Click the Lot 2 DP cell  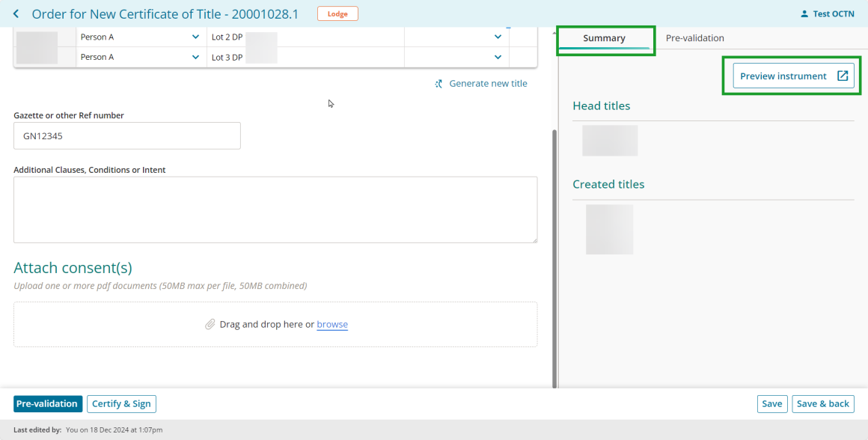[x=305, y=37]
